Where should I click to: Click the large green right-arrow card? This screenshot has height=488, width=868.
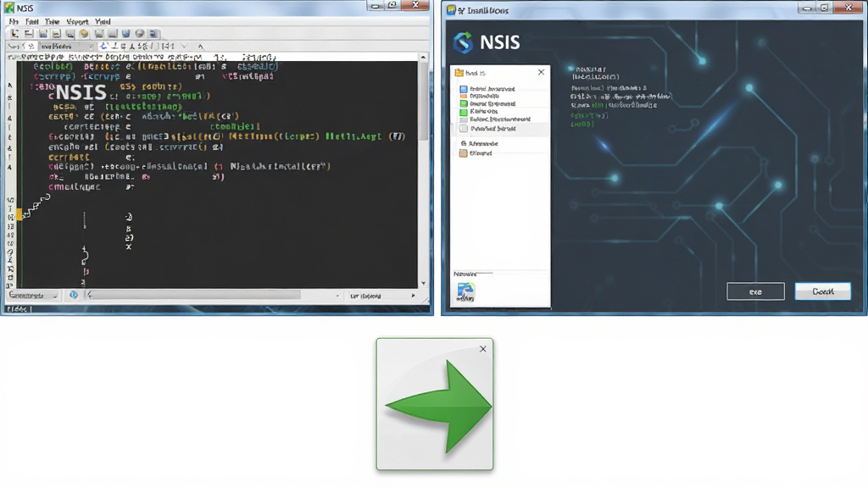tap(435, 404)
